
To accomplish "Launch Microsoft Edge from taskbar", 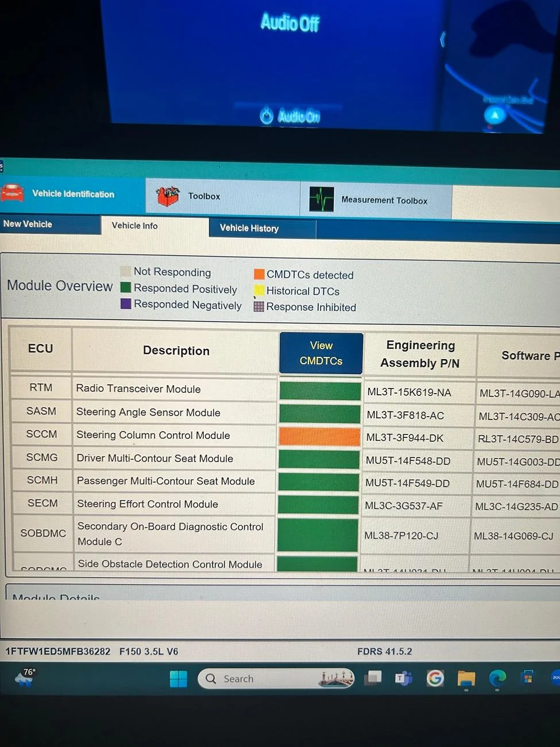I will coord(497,679).
